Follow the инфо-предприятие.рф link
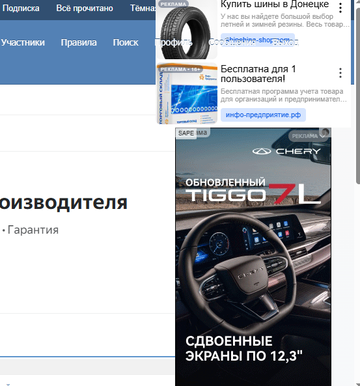The image size is (360, 386). click(263, 115)
